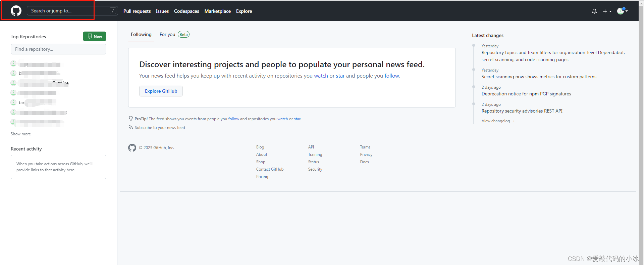Click the slash shortcut key hint

click(x=113, y=11)
